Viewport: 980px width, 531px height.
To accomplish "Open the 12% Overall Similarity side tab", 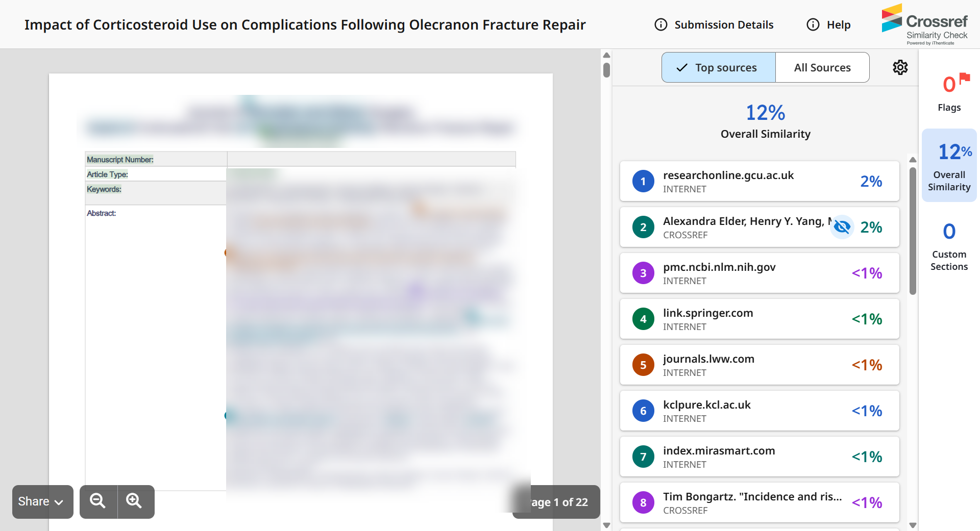I will tap(949, 165).
